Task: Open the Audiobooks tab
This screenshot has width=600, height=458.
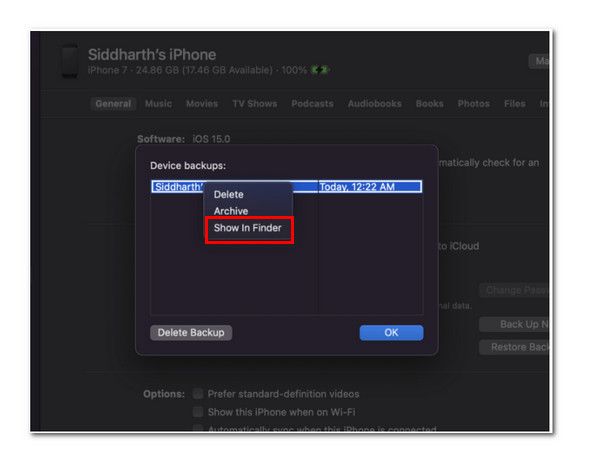Action: pos(375,104)
